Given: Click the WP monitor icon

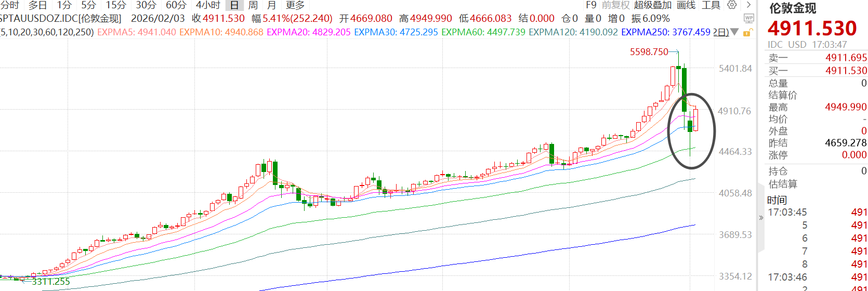Looking at the screenshot, I should click(749, 19).
